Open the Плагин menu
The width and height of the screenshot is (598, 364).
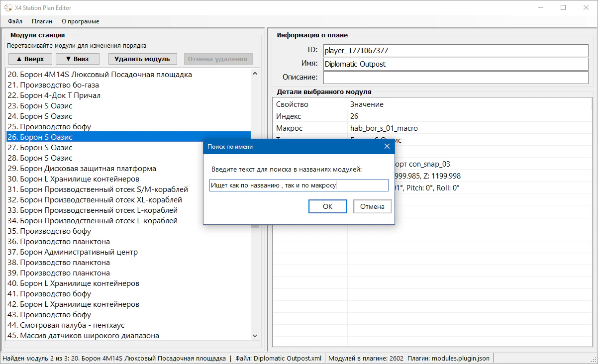(x=42, y=21)
